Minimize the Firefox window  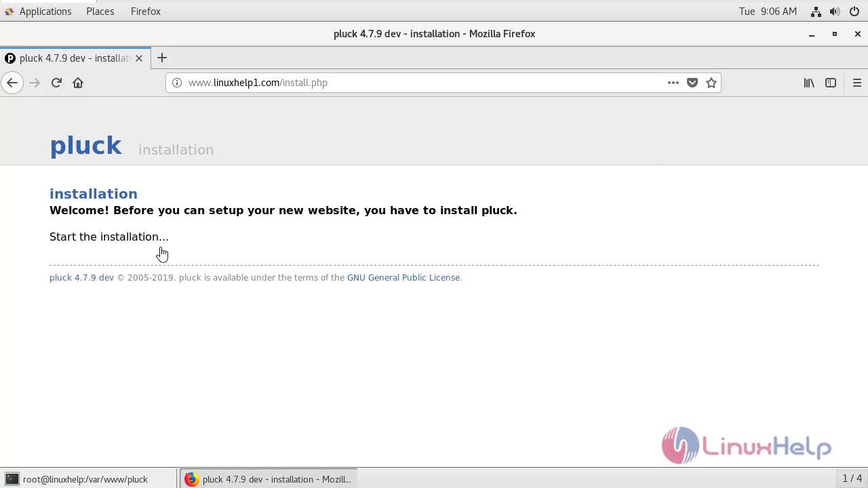tap(811, 34)
